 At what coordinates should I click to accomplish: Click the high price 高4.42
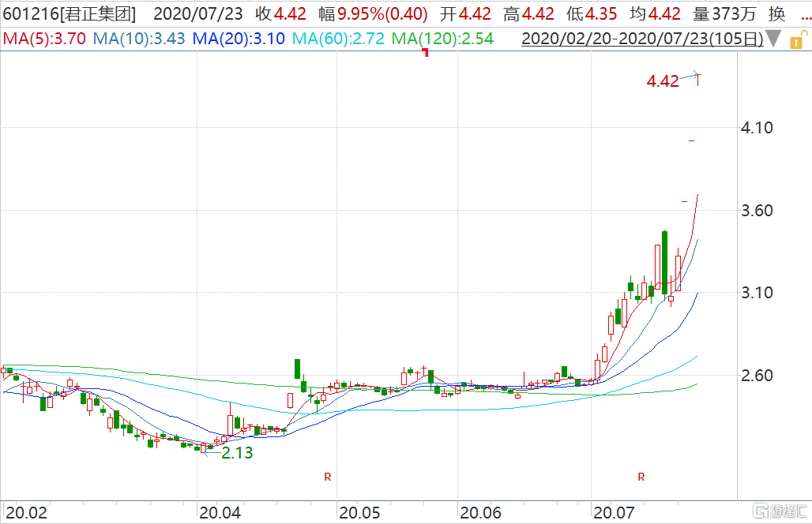click(528, 14)
